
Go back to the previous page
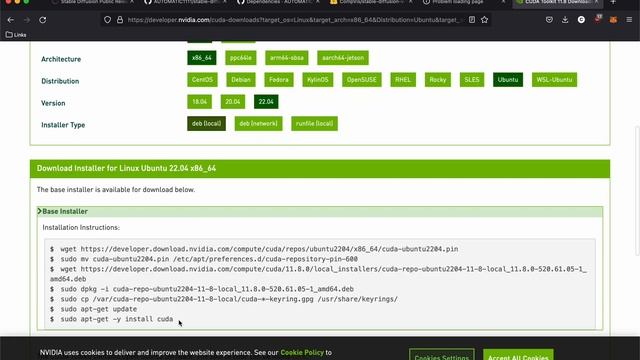(x=11, y=20)
